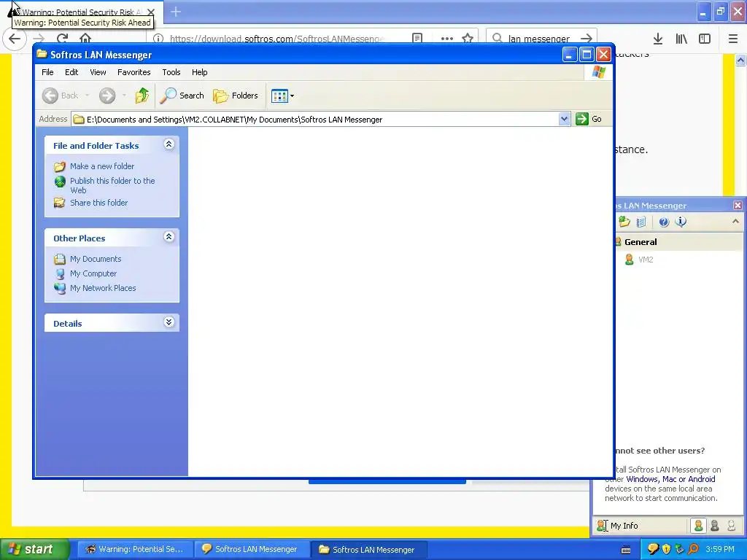Open My Computer from Other Places
This screenshot has height=560, width=747.
pyautogui.click(x=93, y=274)
